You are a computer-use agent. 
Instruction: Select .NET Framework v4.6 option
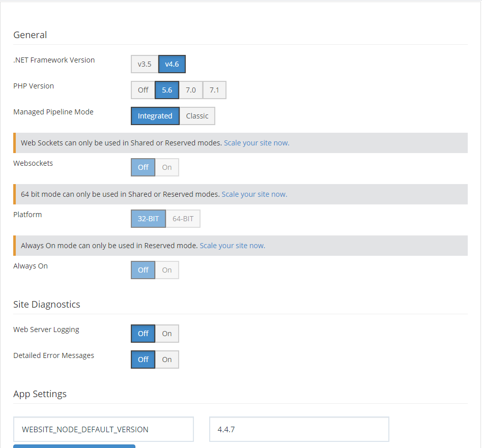[x=172, y=65]
